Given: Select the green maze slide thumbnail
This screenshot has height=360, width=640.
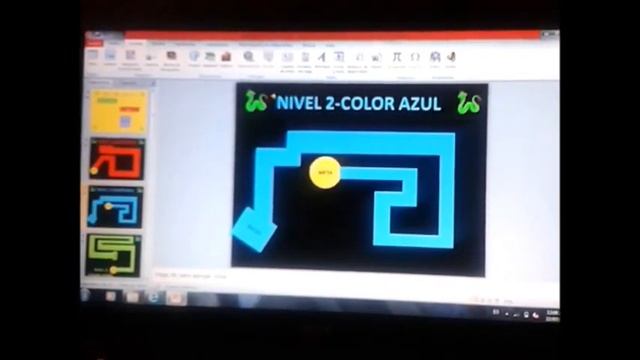Looking at the screenshot, I should coord(113,255).
